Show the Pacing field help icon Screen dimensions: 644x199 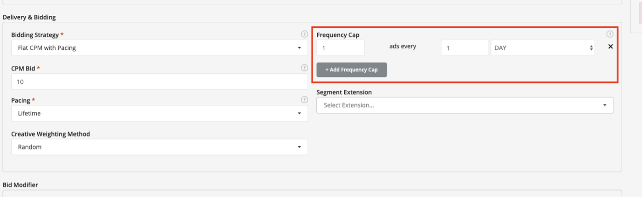click(304, 99)
